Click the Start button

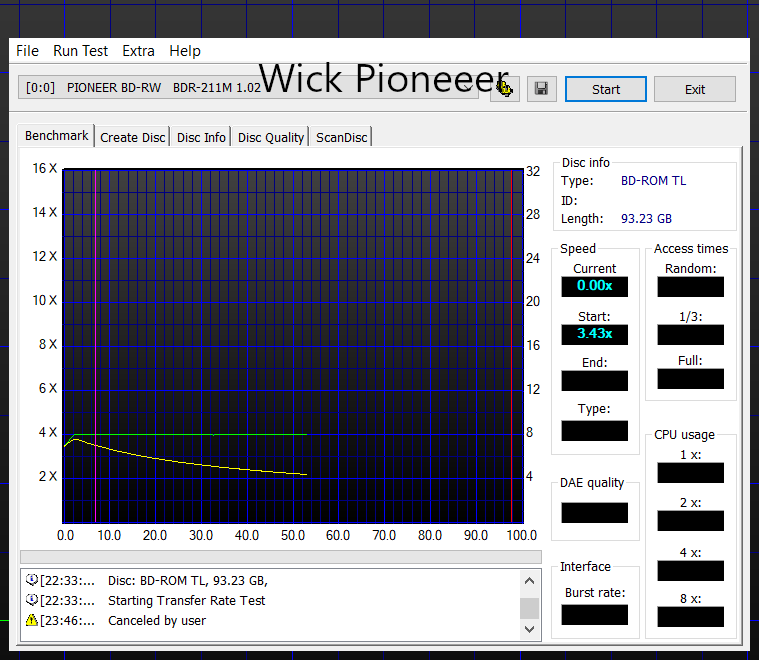click(606, 89)
